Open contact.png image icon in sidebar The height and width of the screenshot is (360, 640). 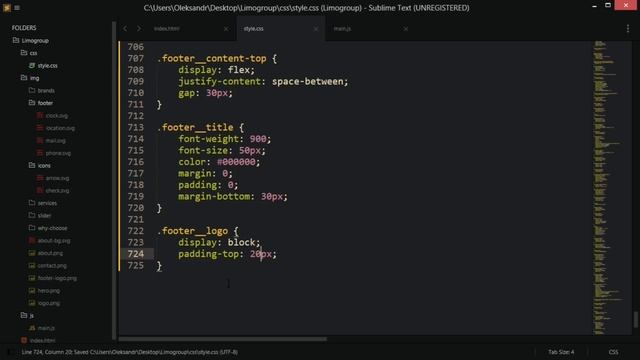click(x=32, y=265)
